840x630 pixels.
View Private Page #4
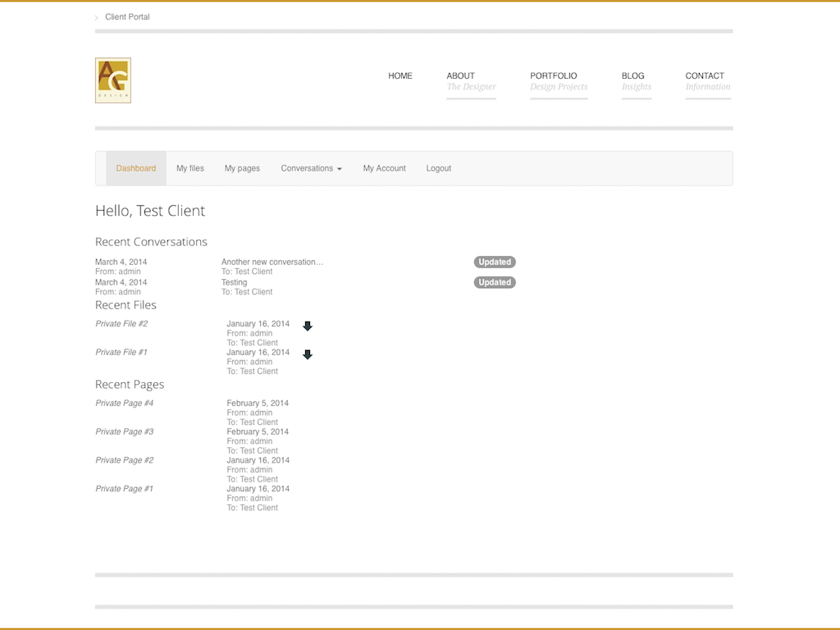coord(124,404)
